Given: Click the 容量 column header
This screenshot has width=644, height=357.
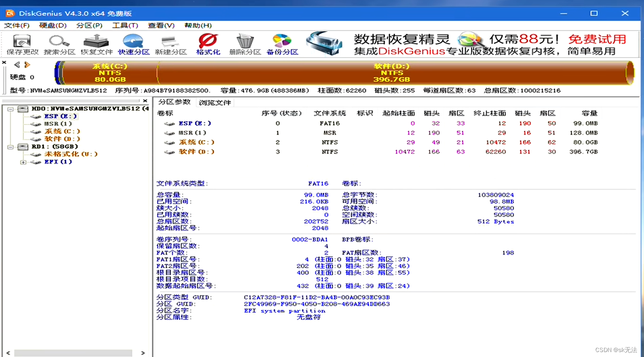Looking at the screenshot, I should tap(590, 113).
